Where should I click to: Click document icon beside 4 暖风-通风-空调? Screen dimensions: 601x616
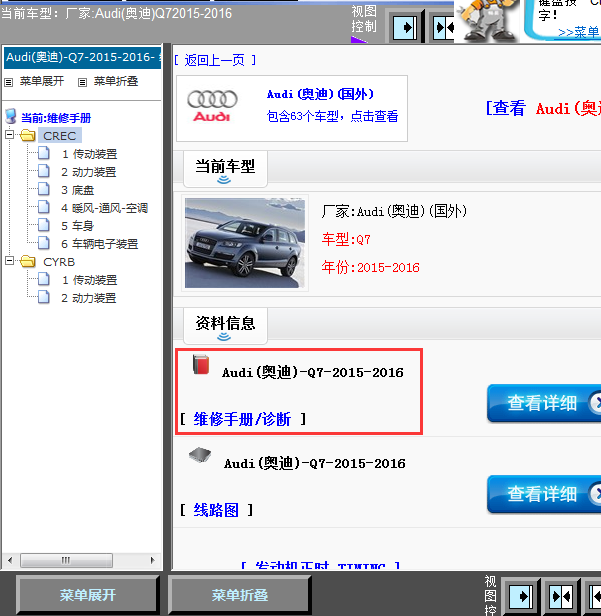click(44, 207)
